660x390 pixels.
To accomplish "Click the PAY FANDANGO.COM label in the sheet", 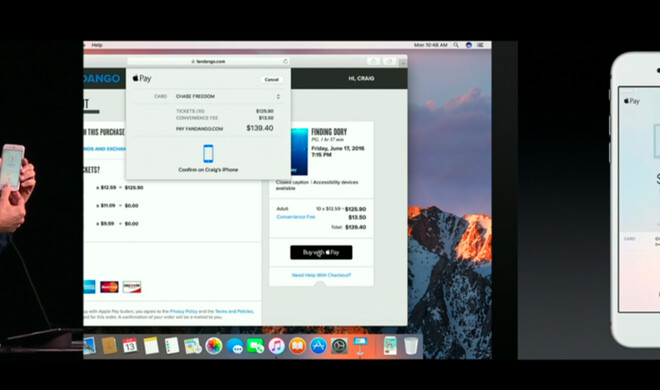I will [x=200, y=129].
